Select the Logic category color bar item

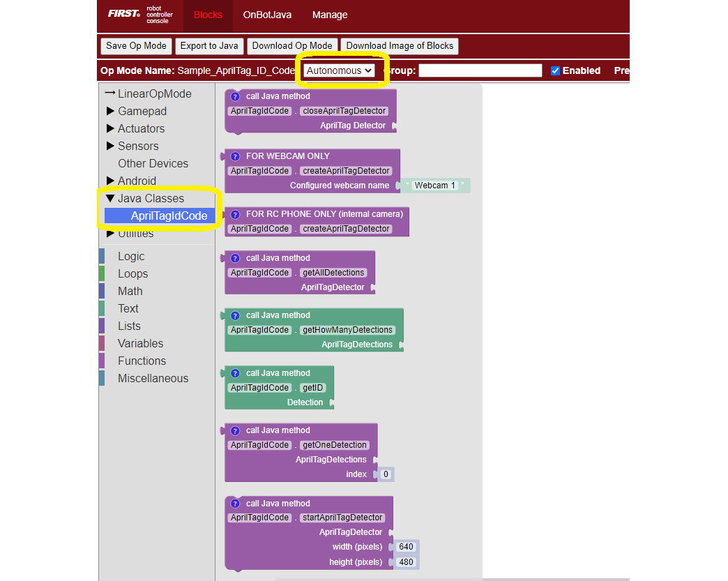pyautogui.click(x=131, y=256)
